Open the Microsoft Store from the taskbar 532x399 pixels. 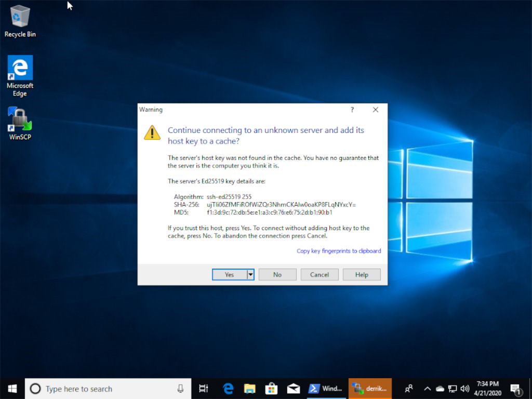coord(271,389)
